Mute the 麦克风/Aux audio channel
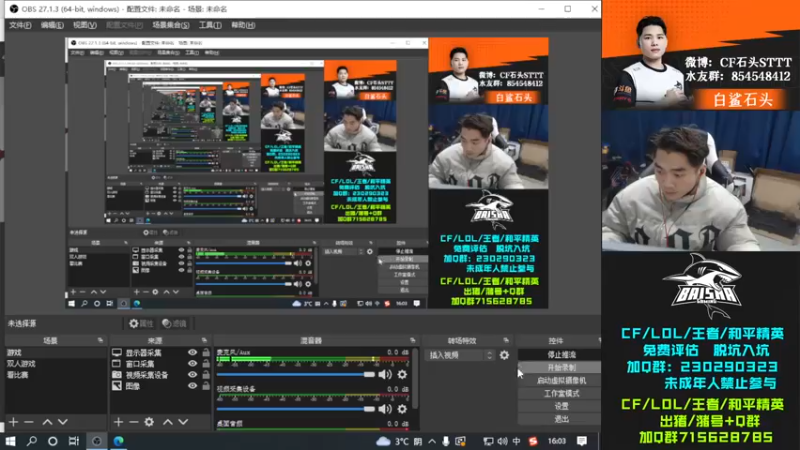The width and height of the screenshot is (800, 450). [385, 374]
